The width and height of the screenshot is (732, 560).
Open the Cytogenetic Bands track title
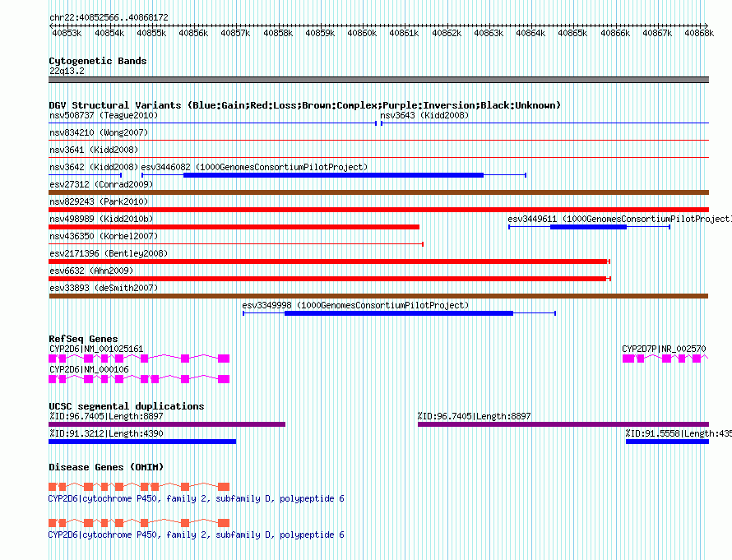[98, 61]
